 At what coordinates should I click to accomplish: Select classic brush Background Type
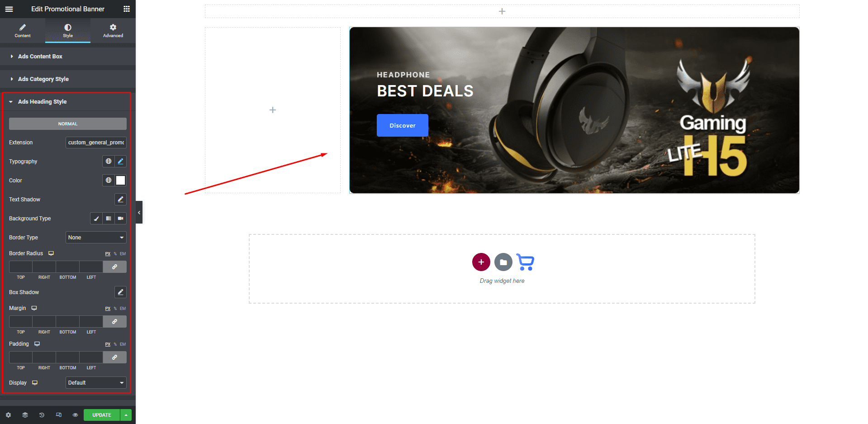[96, 219]
